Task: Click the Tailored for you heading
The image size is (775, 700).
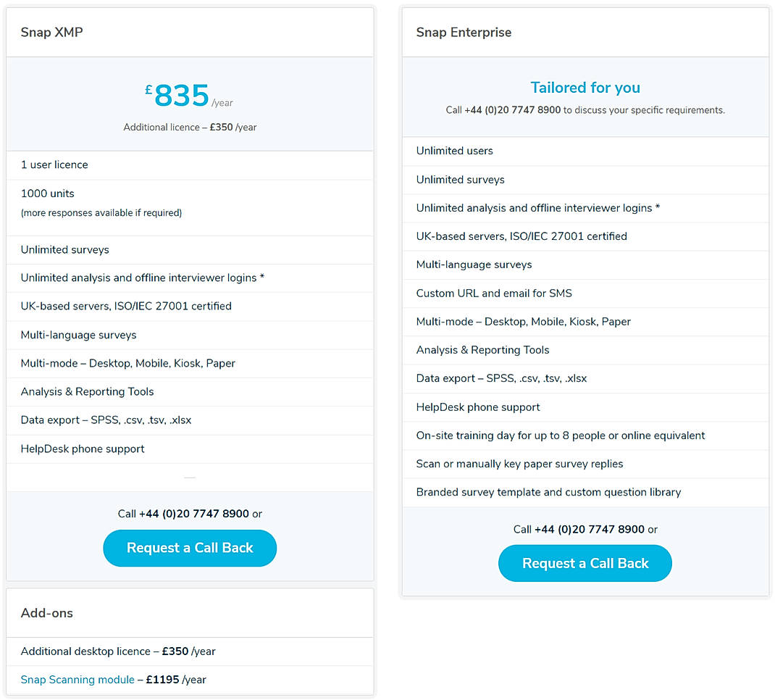Action: click(585, 87)
